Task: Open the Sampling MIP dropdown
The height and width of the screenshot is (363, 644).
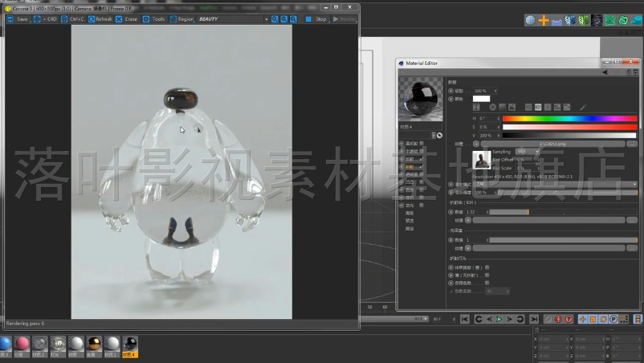Action: click(527, 152)
